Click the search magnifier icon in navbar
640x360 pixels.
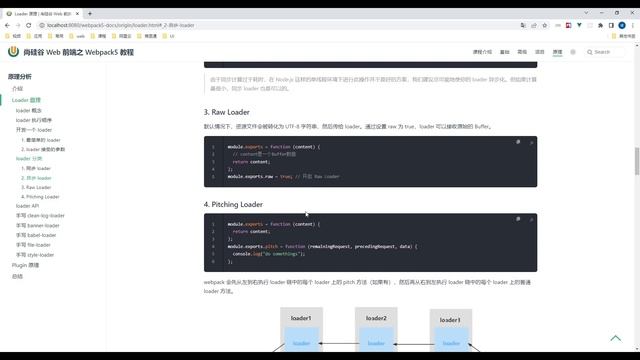pos(589,52)
